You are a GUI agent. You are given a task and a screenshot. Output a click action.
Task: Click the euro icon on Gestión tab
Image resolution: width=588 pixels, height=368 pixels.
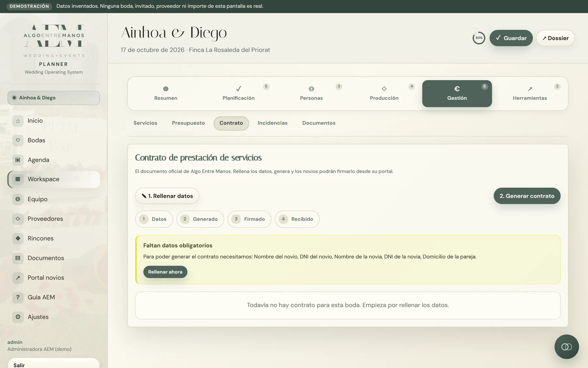457,89
